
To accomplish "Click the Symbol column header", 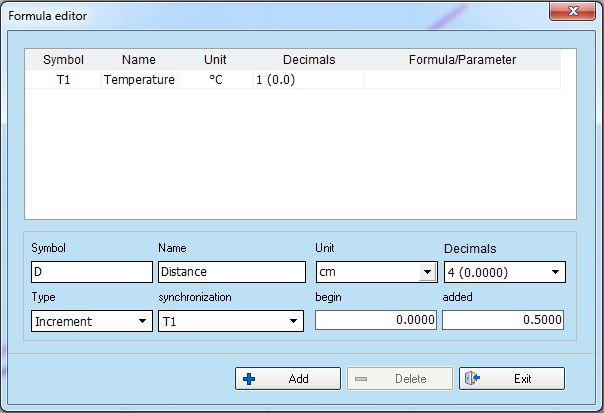I will click(x=64, y=60).
